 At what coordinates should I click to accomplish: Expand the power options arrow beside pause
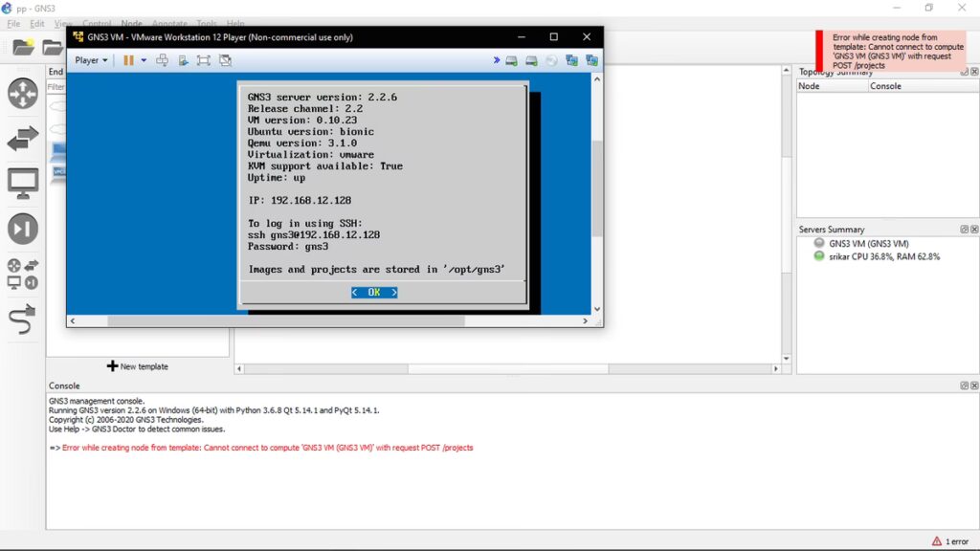tap(145, 60)
